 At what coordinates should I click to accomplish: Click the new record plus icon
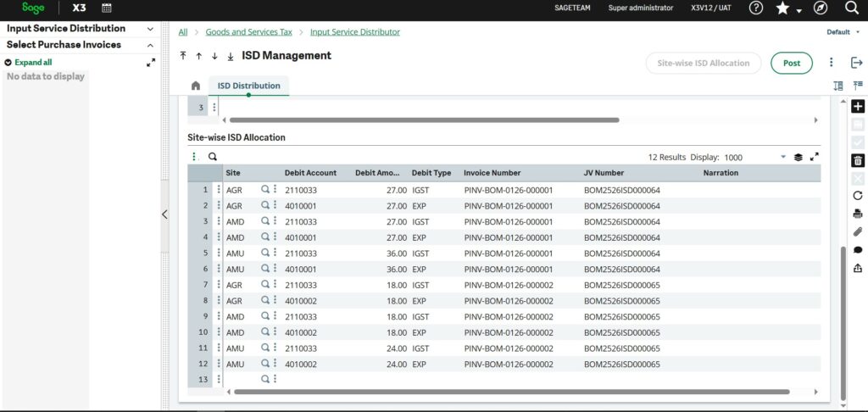[858, 107]
